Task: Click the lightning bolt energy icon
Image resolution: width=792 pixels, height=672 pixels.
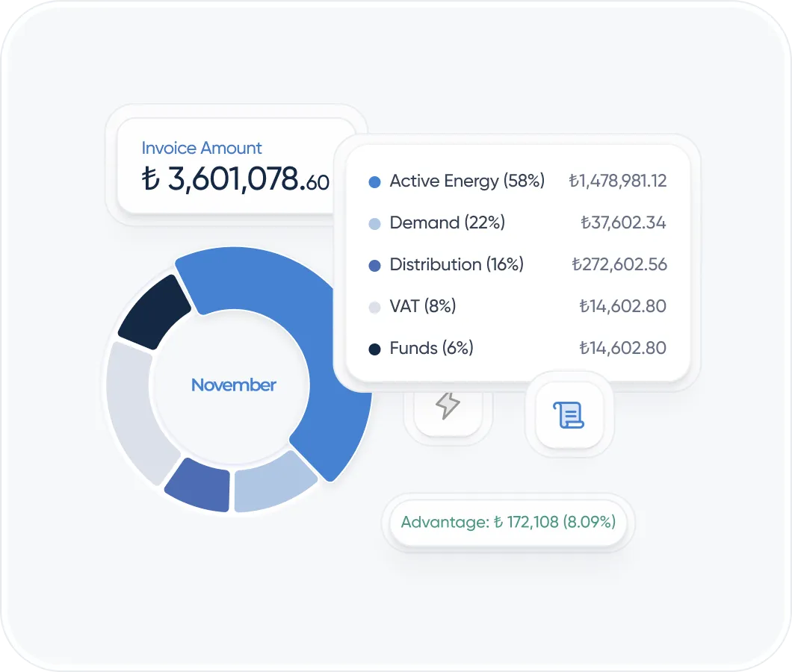Action: point(447,405)
